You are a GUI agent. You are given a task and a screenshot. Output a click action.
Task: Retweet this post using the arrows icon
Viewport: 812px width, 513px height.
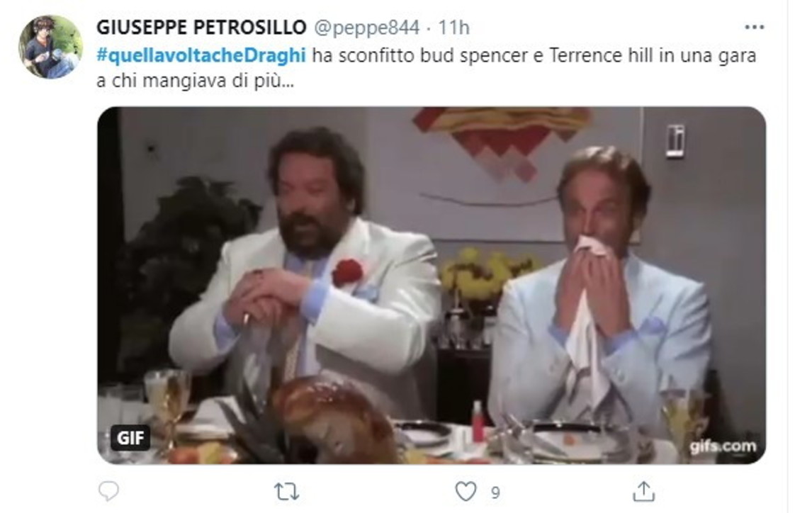click(x=286, y=491)
